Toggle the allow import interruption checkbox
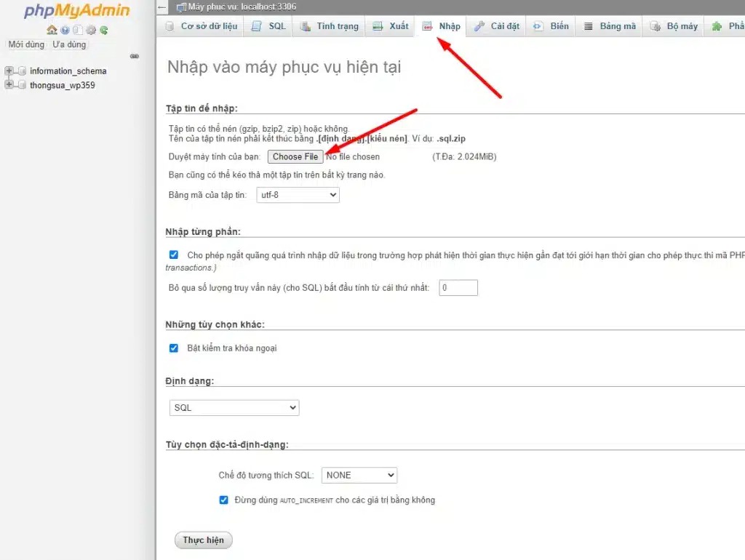Screen dimensions: 745x560 [x=174, y=255]
